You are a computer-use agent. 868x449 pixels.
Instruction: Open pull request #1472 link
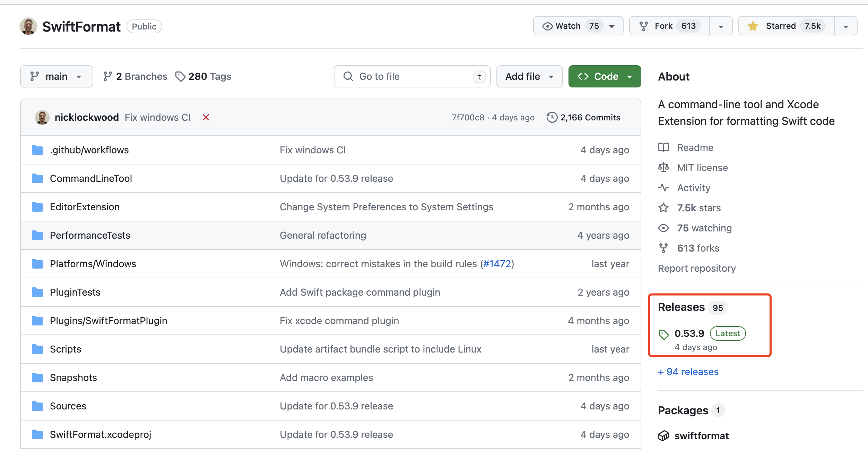[498, 264]
